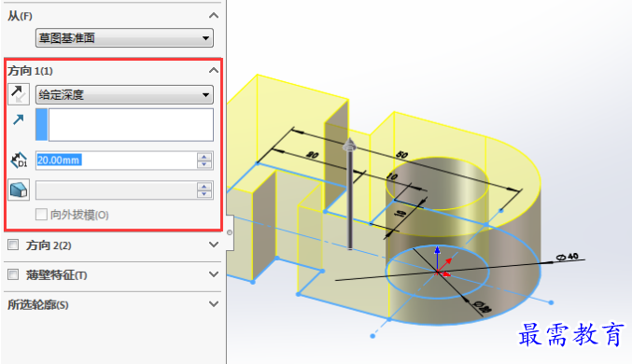632x364 pixels.
Task: Click the reverse direction icon button
Action: [19, 94]
